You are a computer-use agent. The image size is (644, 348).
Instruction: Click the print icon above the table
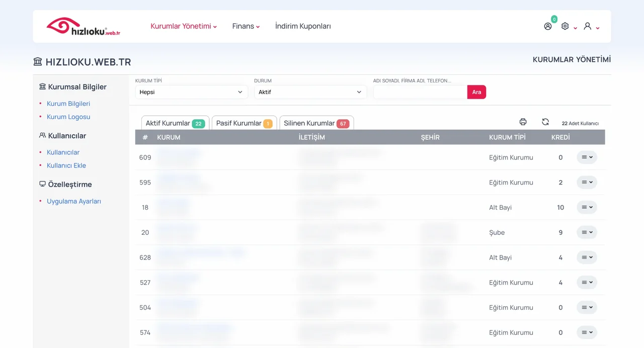click(523, 122)
